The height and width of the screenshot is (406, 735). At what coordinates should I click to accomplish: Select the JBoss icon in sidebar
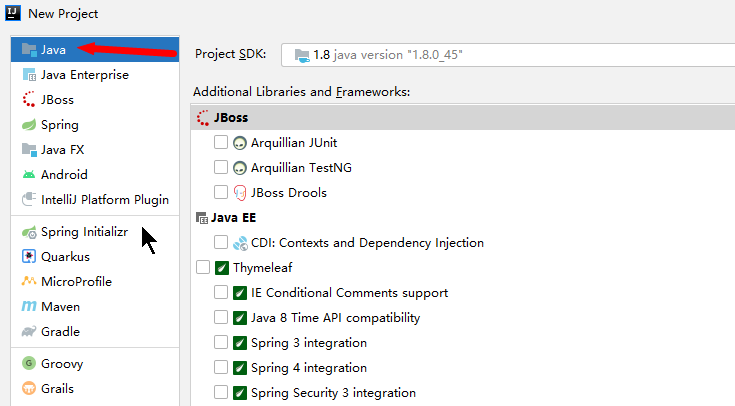coord(29,100)
